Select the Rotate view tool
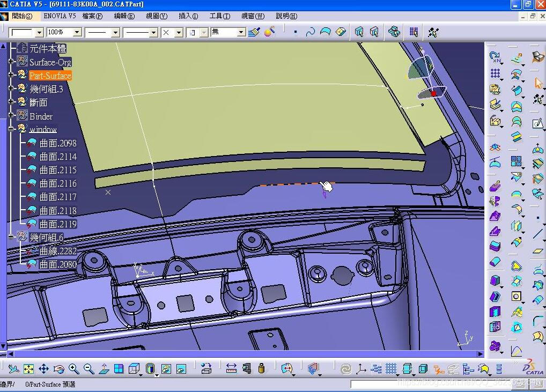Image resolution: width=546 pixels, height=392 pixels. tap(58, 368)
